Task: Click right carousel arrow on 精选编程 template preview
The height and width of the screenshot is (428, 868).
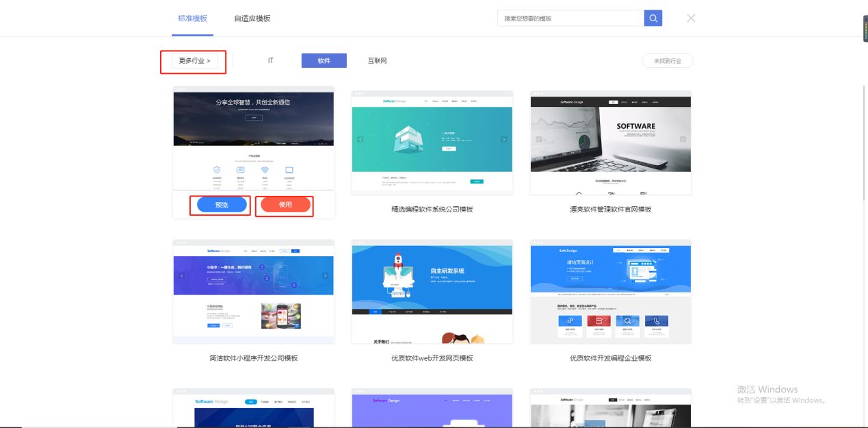Action: [x=505, y=138]
